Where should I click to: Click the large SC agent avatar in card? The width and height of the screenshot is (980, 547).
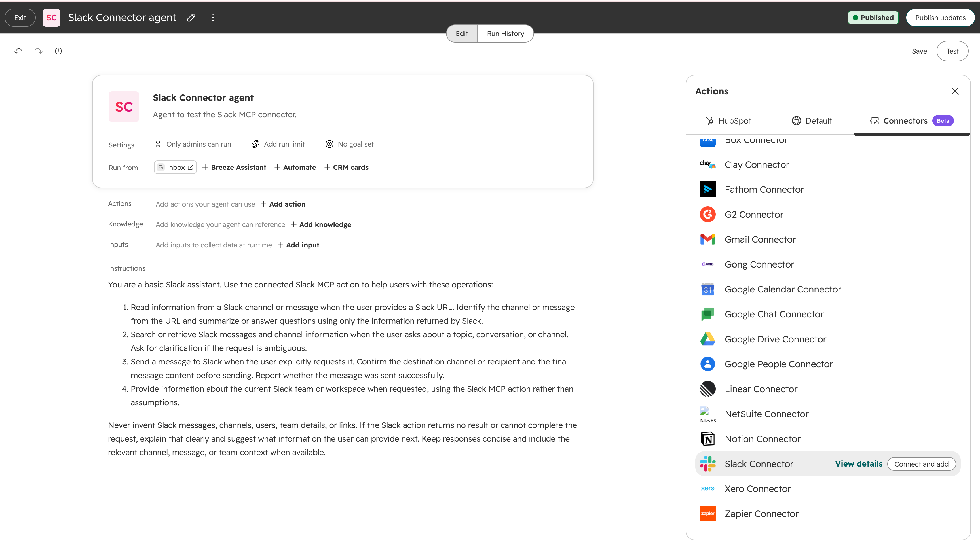(124, 107)
